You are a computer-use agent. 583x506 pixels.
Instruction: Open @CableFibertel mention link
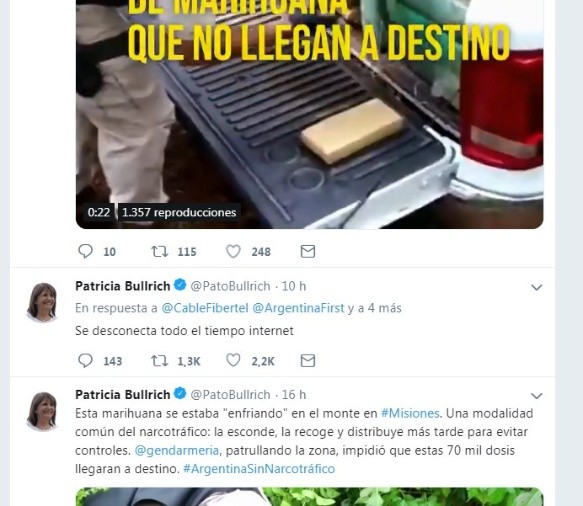pos(205,308)
